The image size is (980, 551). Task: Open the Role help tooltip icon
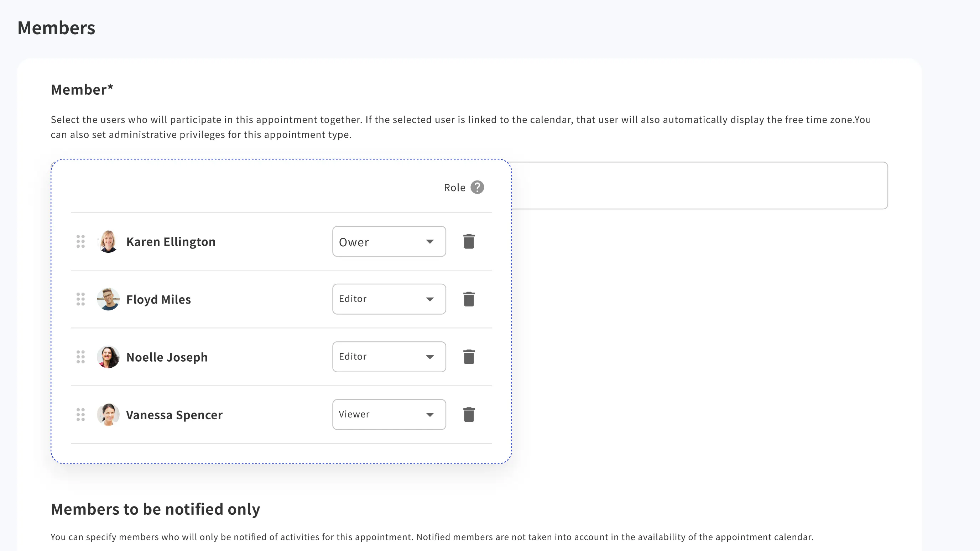click(477, 187)
